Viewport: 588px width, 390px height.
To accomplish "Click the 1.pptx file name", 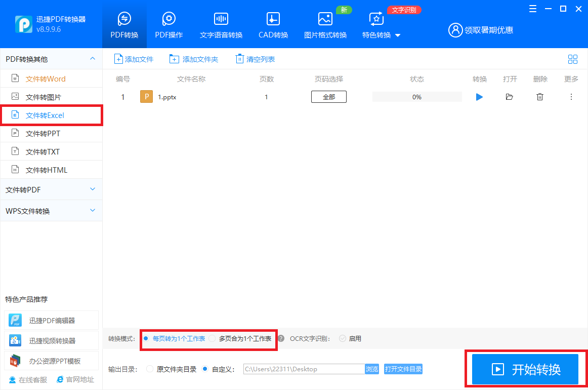I will click(167, 97).
